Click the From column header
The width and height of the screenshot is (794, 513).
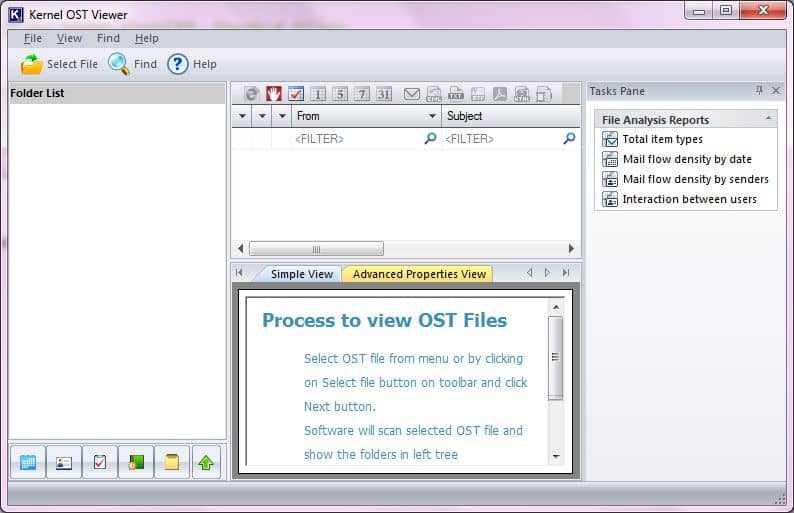366,116
